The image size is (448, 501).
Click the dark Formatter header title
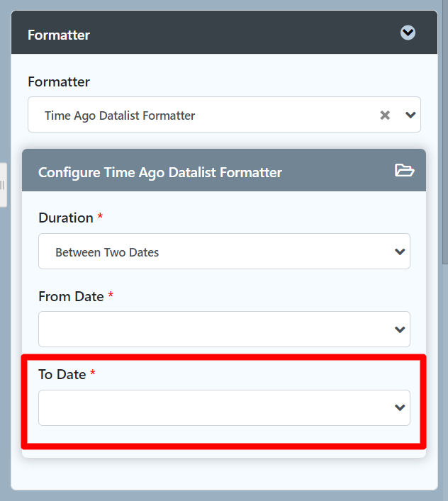59,34
